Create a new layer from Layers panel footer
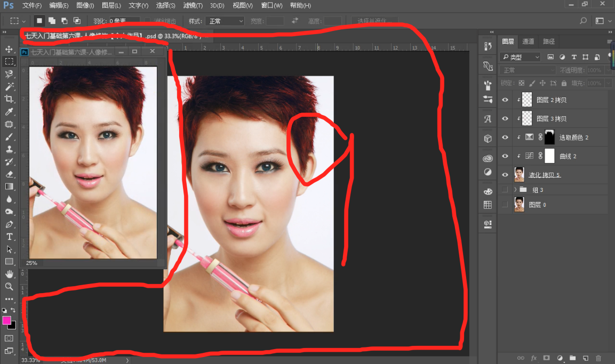Screen dimensions: 615x364 (x=585, y=358)
